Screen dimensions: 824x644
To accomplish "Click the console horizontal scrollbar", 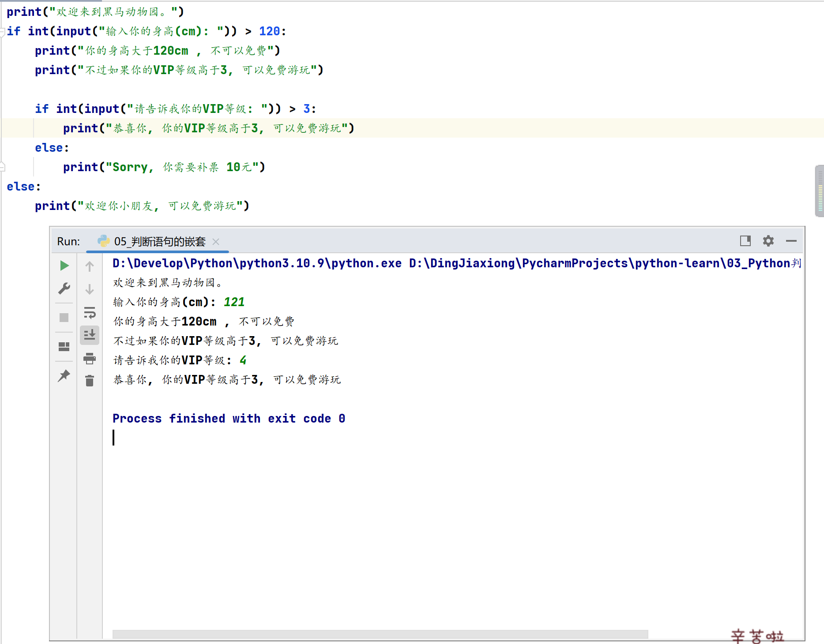I will [x=380, y=634].
